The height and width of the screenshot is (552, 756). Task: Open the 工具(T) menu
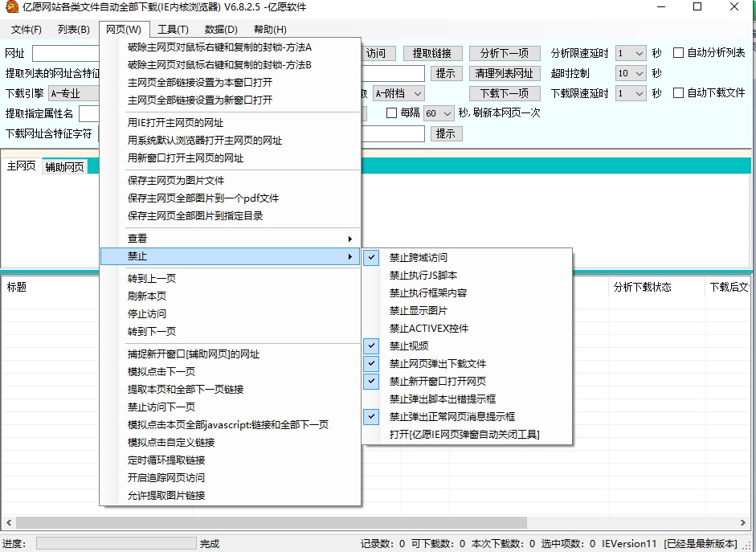(173, 30)
